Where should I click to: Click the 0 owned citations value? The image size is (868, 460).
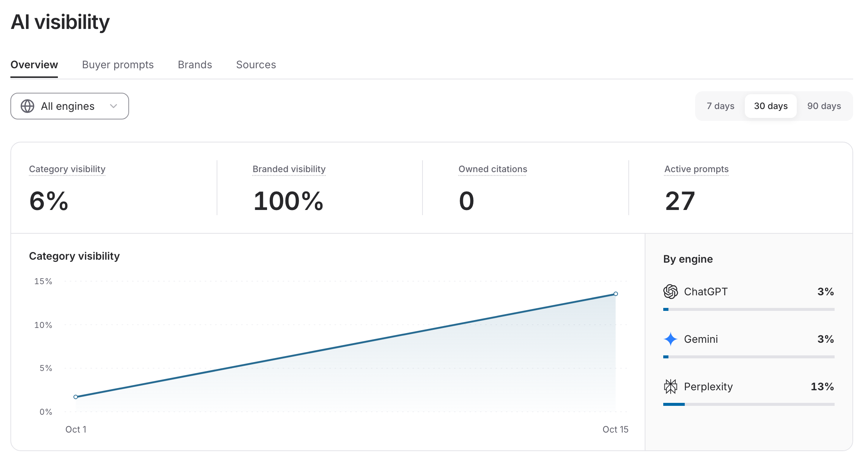coord(467,201)
